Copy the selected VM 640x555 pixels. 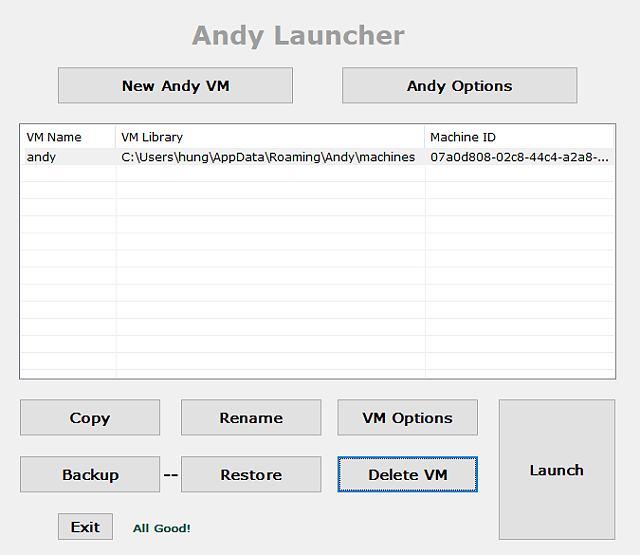pos(90,417)
